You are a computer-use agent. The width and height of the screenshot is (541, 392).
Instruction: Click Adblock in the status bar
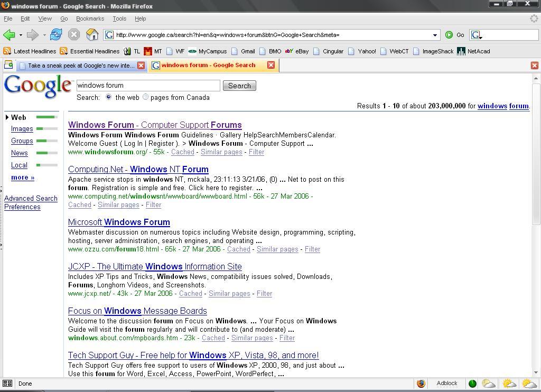[447, 384]
